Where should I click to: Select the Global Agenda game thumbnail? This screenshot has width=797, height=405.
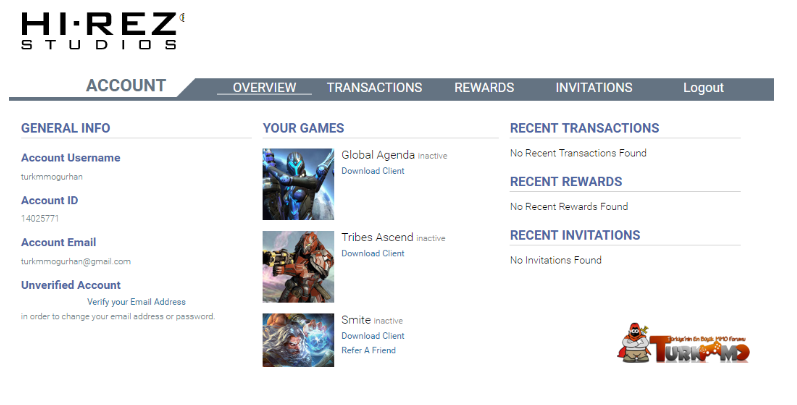coord(298,184)
